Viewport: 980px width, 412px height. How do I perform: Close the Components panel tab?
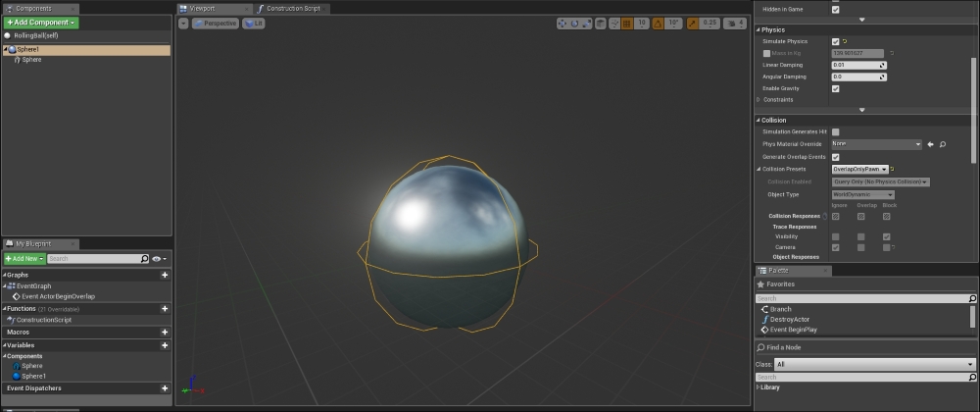pos(73,10)
